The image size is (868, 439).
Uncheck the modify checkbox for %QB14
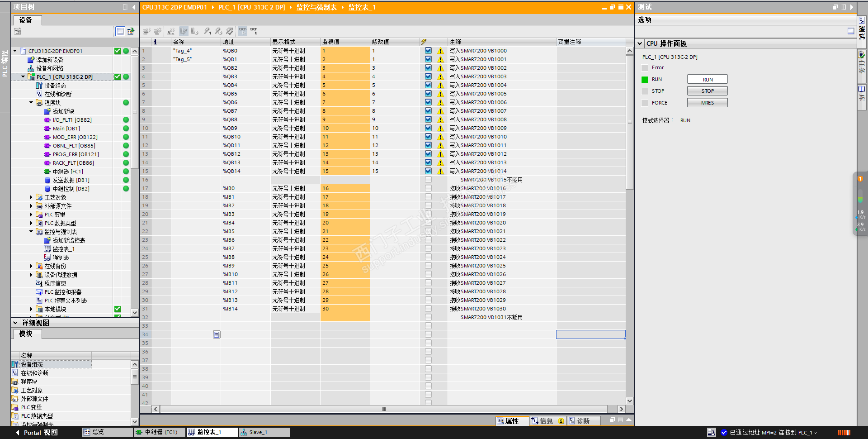pos(428,171)
